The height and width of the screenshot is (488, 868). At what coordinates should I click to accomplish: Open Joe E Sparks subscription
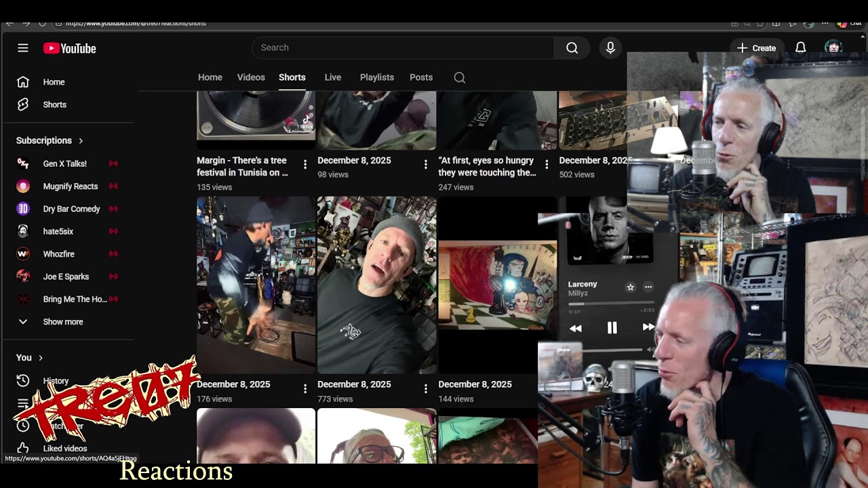click(x=66, y=277)
